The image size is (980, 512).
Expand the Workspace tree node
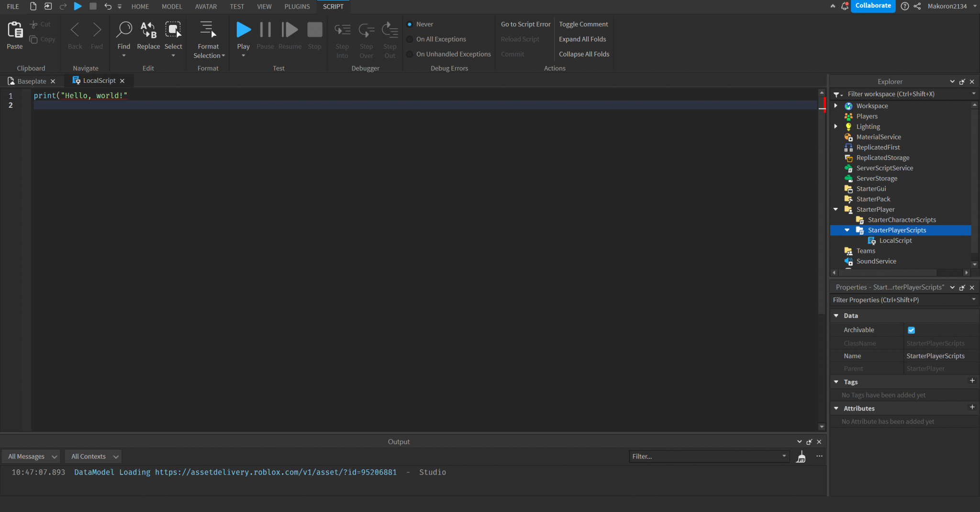(836, 106)
